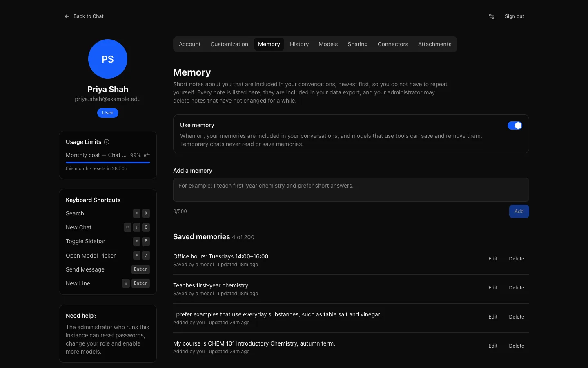Focus the Add a memory text box
Screen dimensions: 588x368
click(351, 190)
